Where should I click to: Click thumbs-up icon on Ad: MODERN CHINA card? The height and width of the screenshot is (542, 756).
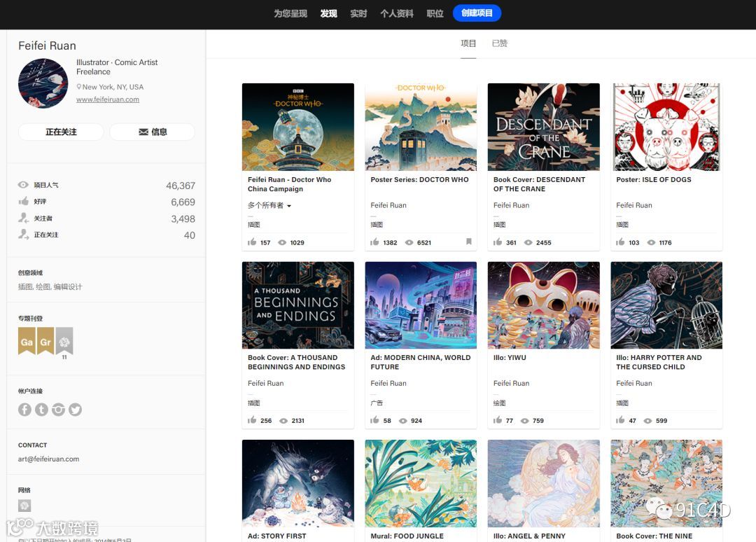(374, 420)
